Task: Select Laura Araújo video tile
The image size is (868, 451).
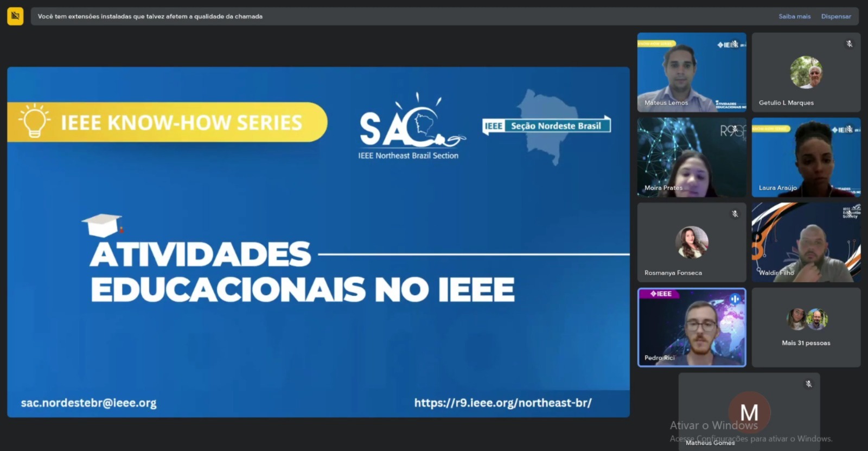Action: click(x=806, y=157)
